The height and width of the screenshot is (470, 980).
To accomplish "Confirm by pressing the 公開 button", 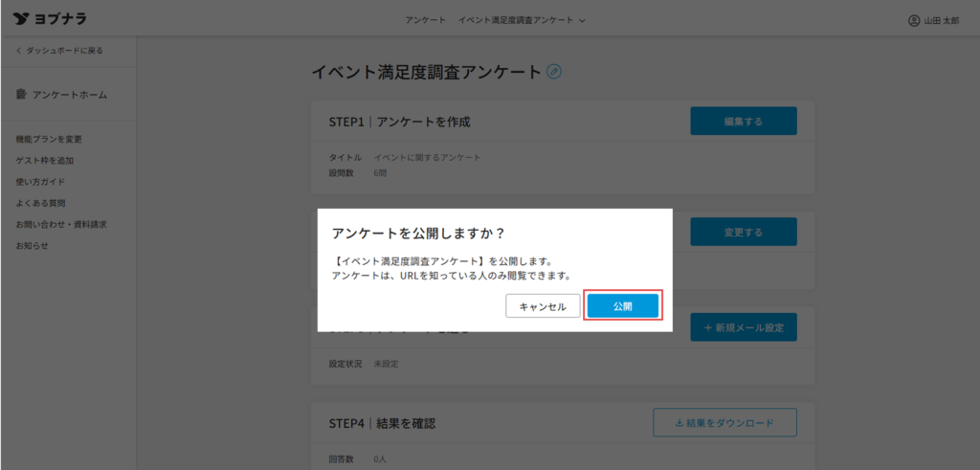I will (x=623, y=305).
